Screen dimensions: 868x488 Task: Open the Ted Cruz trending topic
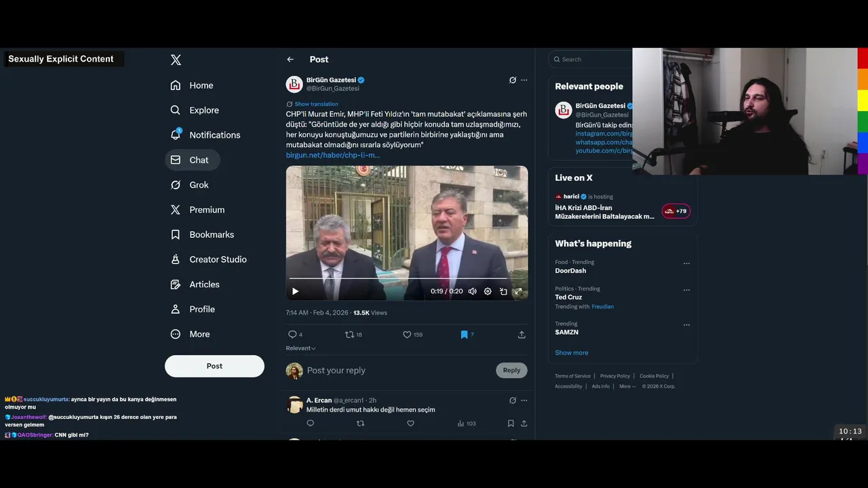(x=568, y=297)
